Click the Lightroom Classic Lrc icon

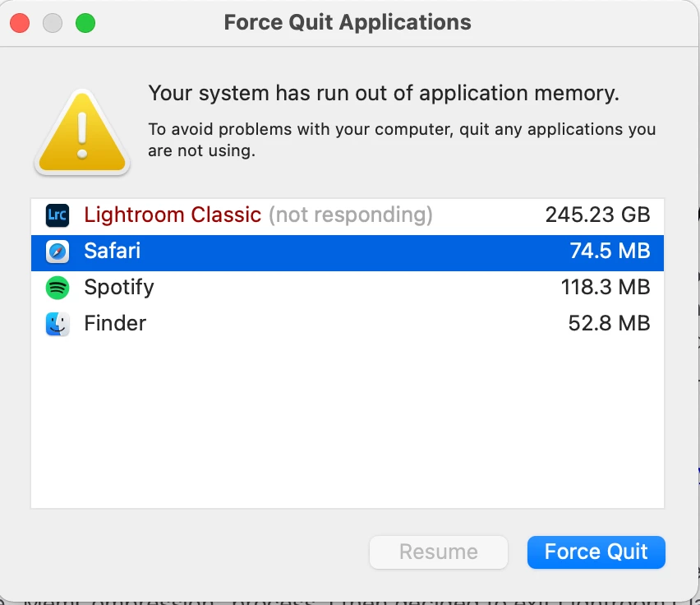(58, 215)
